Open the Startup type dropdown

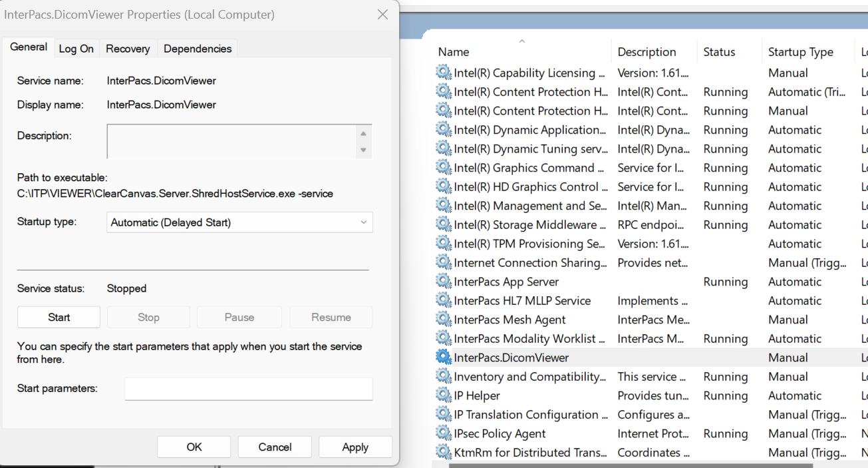[239, 222]
